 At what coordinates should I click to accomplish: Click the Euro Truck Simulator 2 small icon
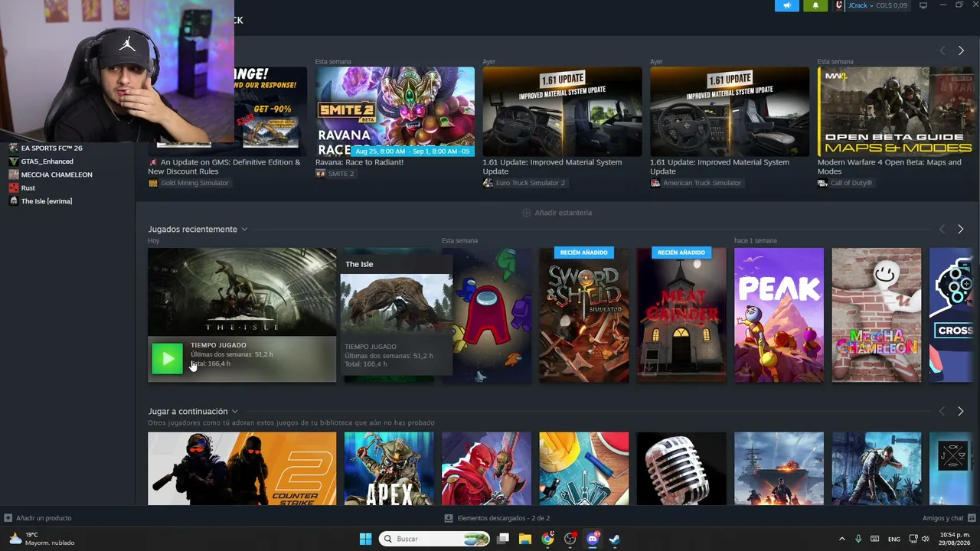point(488,183)
